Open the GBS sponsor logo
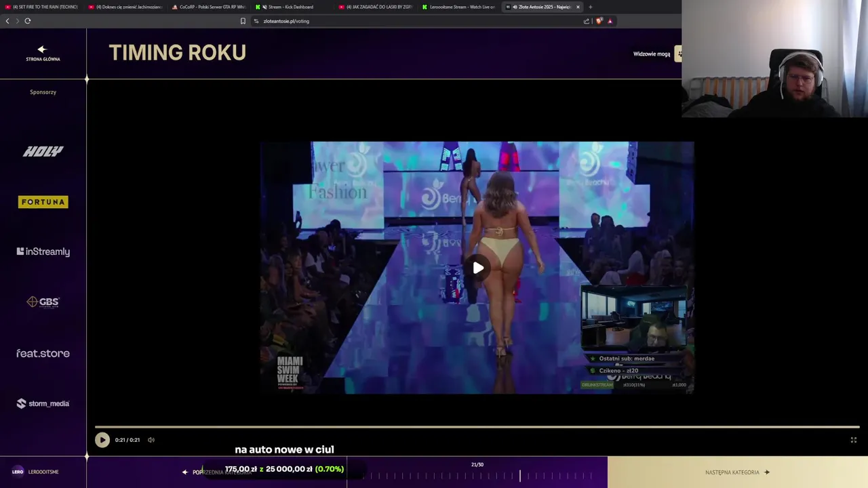868x488 pixels. click(x=43, y=302)
